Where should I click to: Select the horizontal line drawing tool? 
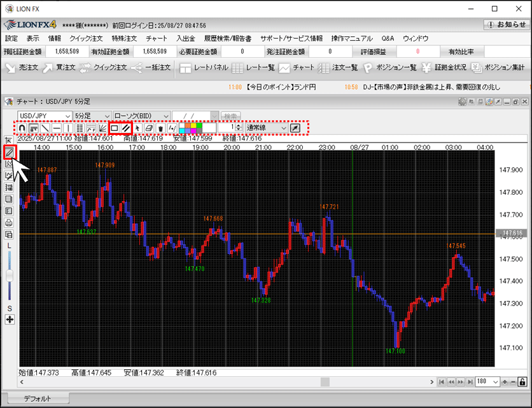[57, 128]
